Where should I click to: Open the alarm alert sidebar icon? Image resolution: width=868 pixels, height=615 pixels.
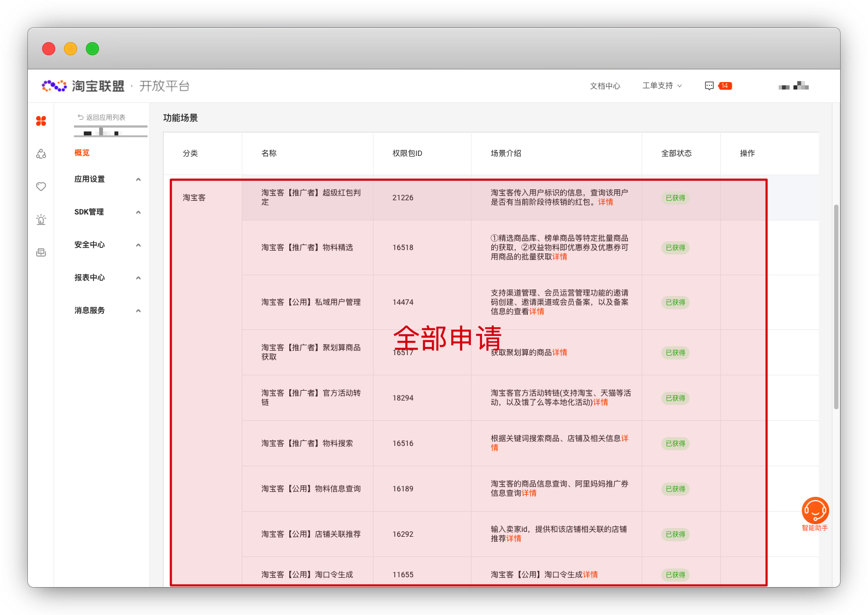click(x=41, y=219)
